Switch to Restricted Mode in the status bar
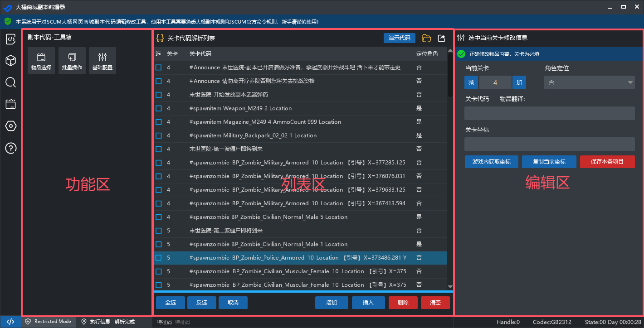This screenshot has width=644, height=328. [x=49, y=322]
